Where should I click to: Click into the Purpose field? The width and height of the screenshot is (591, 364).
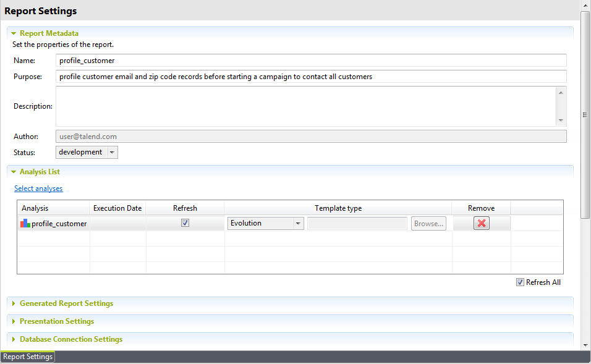pyautogui.click(x=311, y=77)
